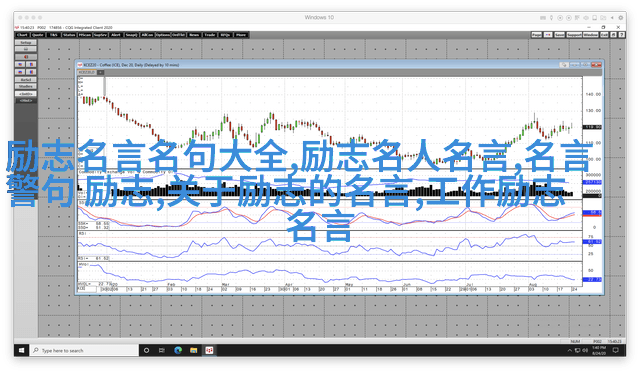Expand the More toolbar button

click(x=241, y=35)
